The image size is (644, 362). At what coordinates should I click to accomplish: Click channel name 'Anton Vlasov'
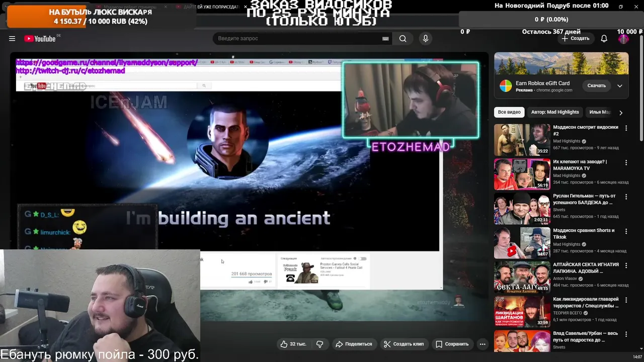(x=565, y=279)
